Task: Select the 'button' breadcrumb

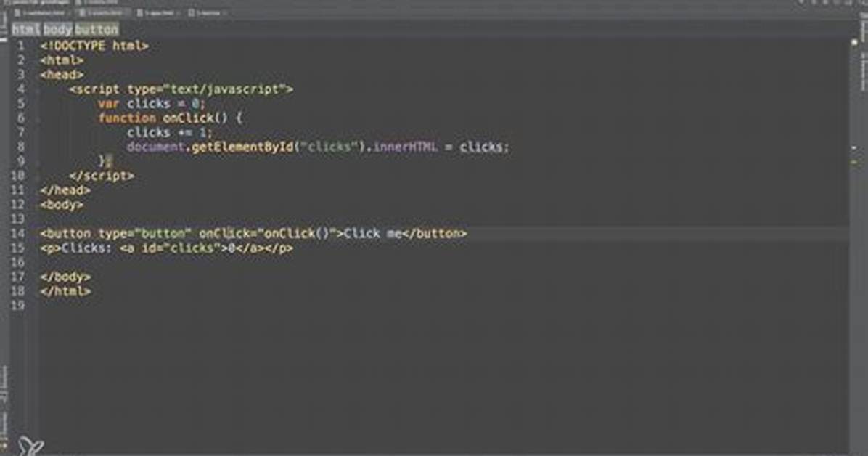Action: tap(97, 29)
